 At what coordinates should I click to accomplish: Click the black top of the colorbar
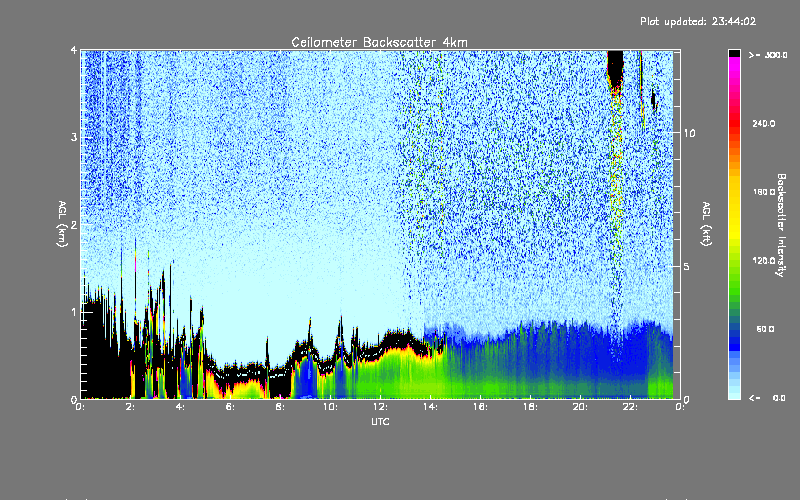point(734,53)
